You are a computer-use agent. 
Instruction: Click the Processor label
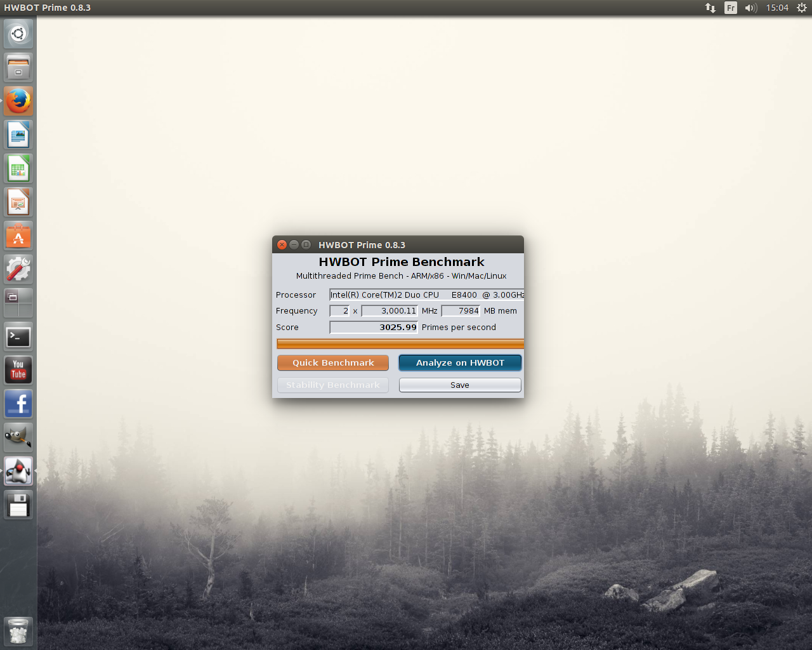pos(296,295)
